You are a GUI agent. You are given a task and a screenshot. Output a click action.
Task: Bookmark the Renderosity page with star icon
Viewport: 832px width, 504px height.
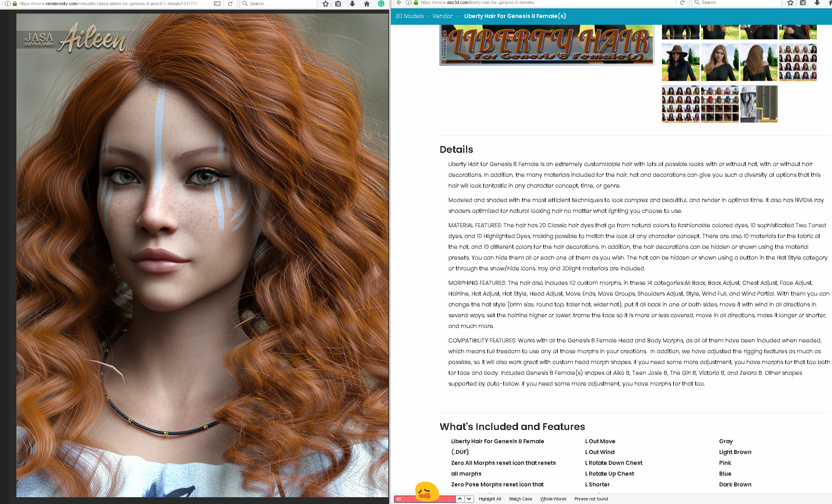pos(326,4)
